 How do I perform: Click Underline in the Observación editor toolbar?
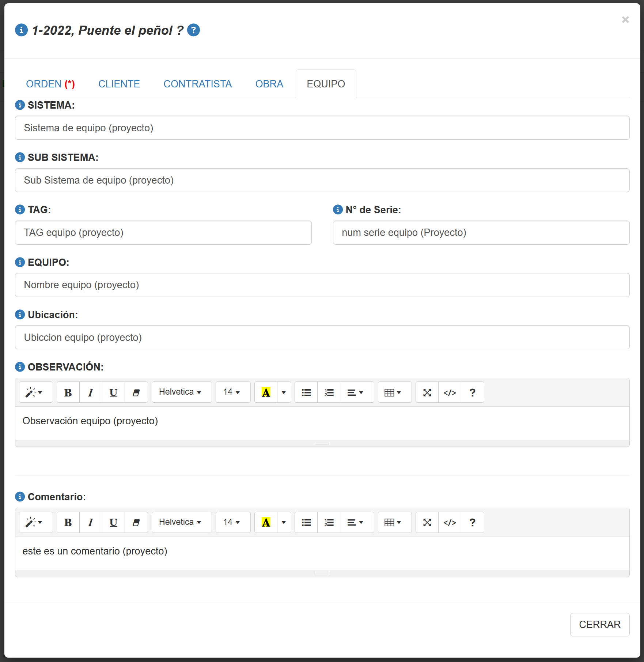coord(113,392)
